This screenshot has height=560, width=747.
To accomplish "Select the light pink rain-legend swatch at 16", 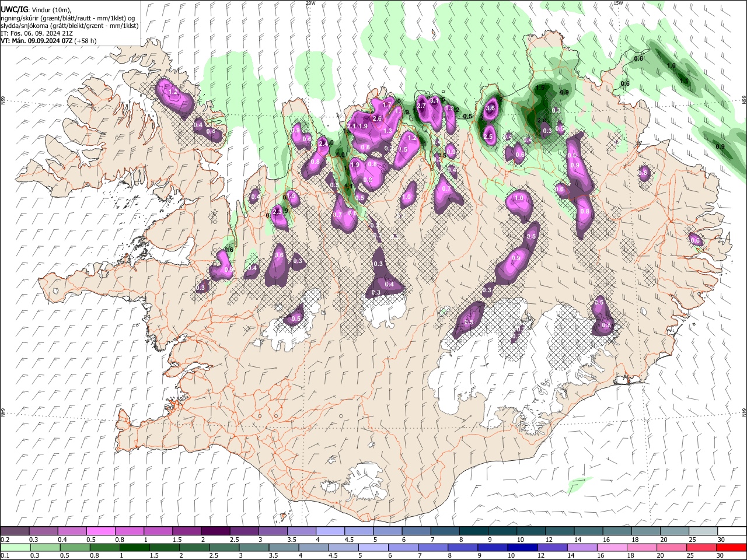I will pyautogui.click(x=612, y=547).
